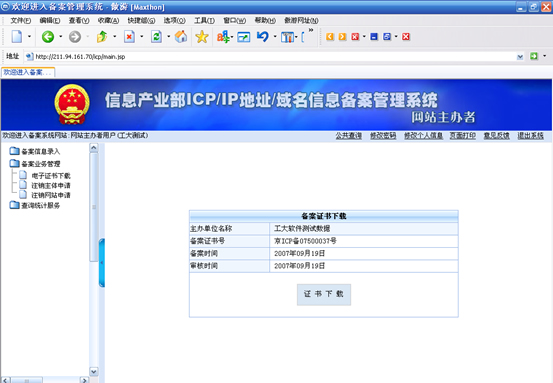Open the Home page icon
This screenshot has width=553, height=383.
pyautogui.click(x=181, y=37)
